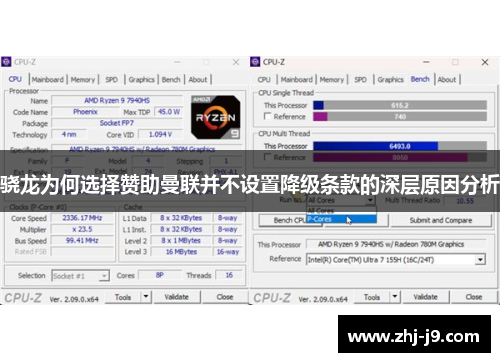Click the 2336.17 MHz core speed value
500x362 pixels.
(82, 218)
